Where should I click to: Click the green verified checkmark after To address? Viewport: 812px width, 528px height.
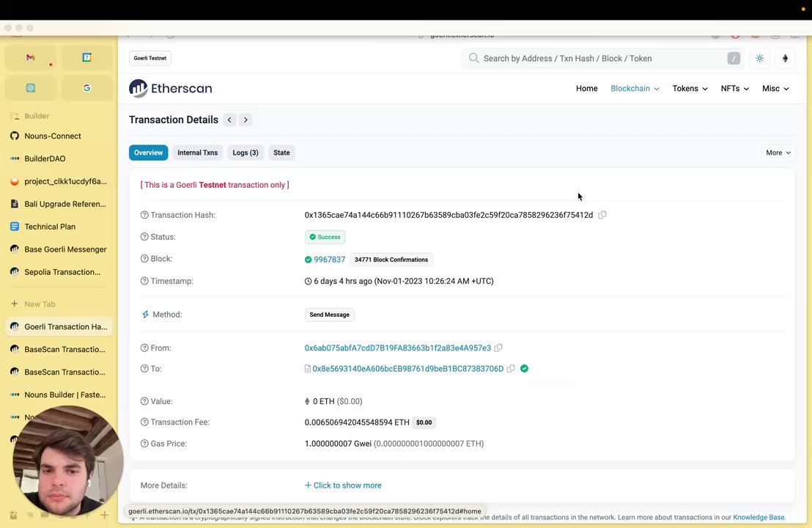point(524,368)
